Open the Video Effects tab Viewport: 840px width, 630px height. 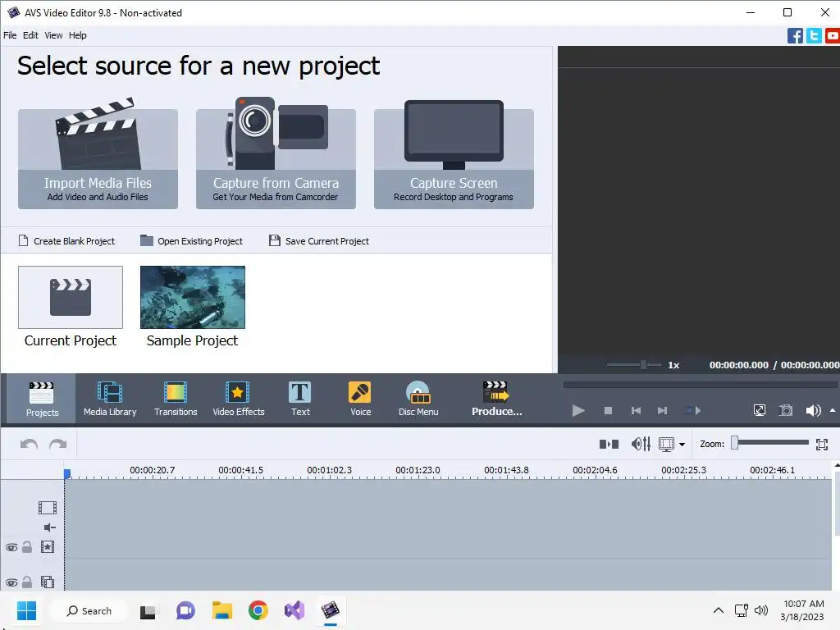239,399
